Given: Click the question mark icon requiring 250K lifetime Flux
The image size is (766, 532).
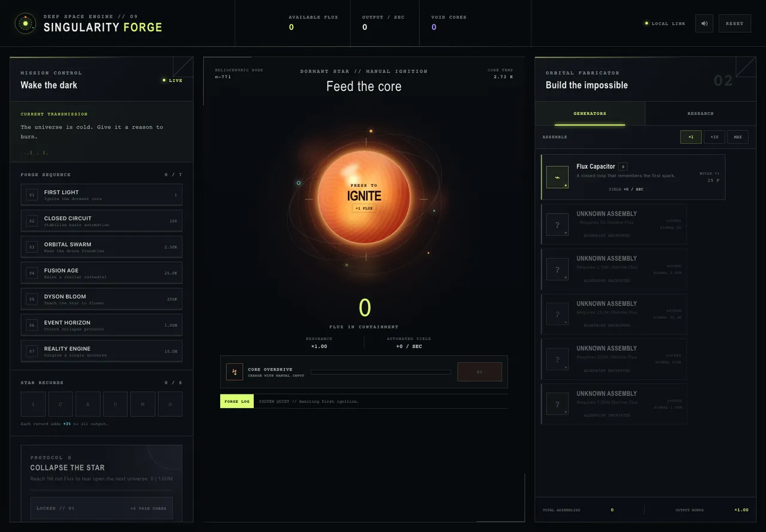Looking at the screenshot, I should (557, 359).
